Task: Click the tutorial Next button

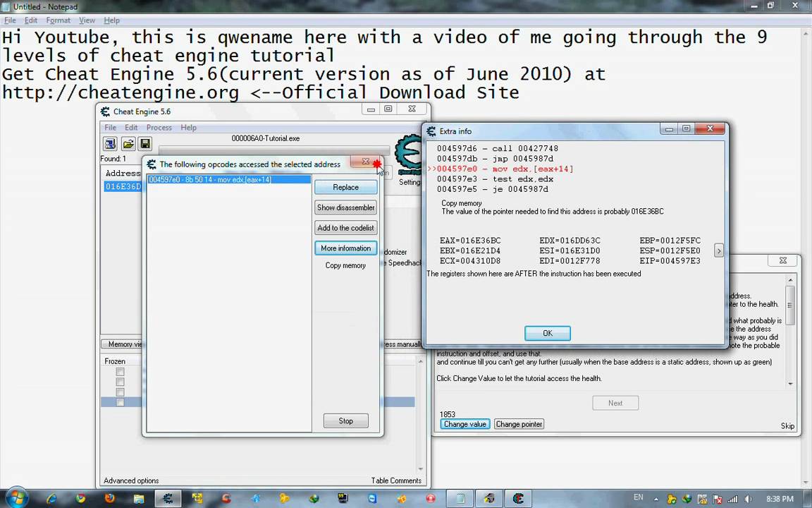Action: coord(615,403)
